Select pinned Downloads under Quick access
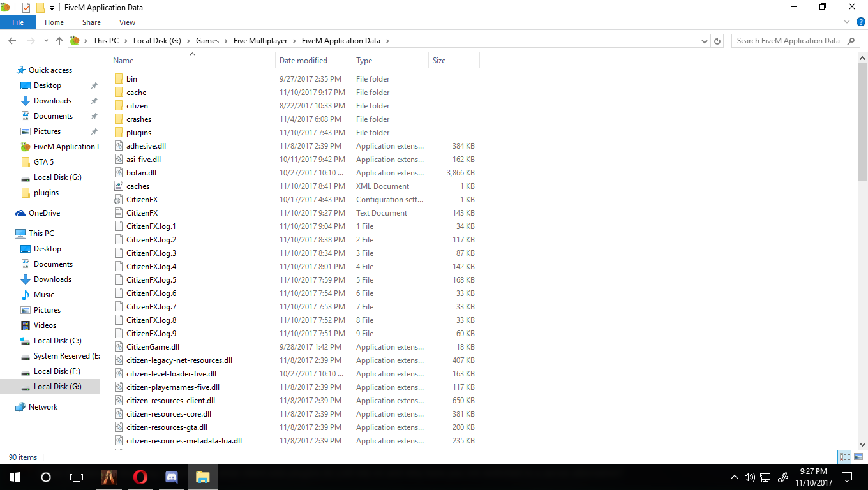 click(x=52, y=101)
